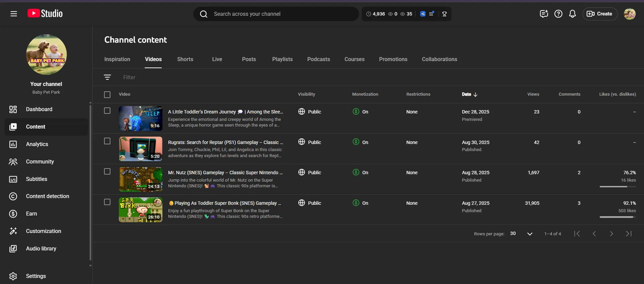Open Dashboard in the sidebar

46,109
